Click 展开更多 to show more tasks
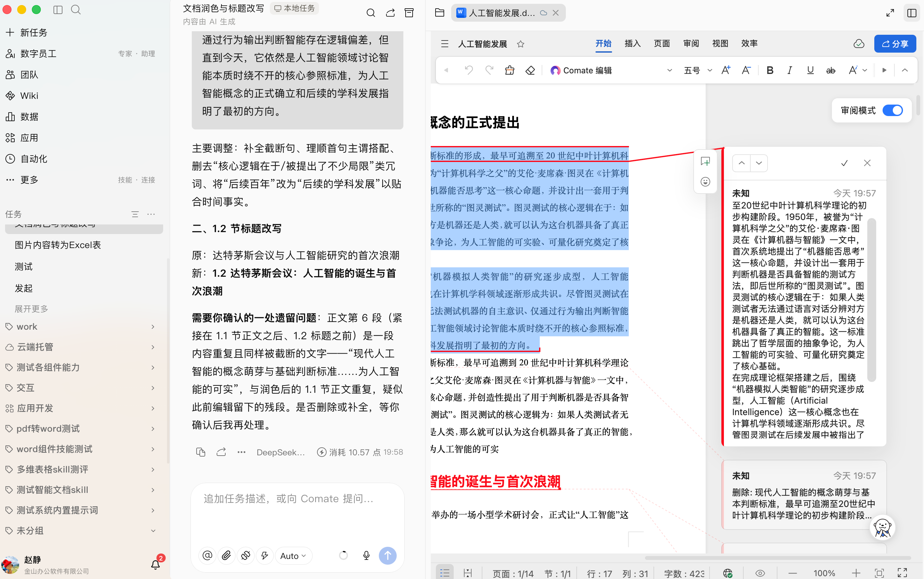924x579 pixels. pos(31,309)
